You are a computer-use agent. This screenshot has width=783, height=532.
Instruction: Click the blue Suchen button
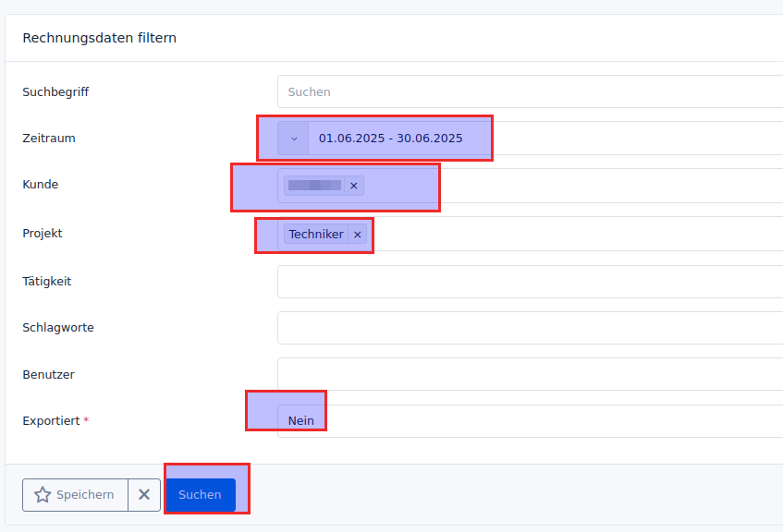click(200, 495)
